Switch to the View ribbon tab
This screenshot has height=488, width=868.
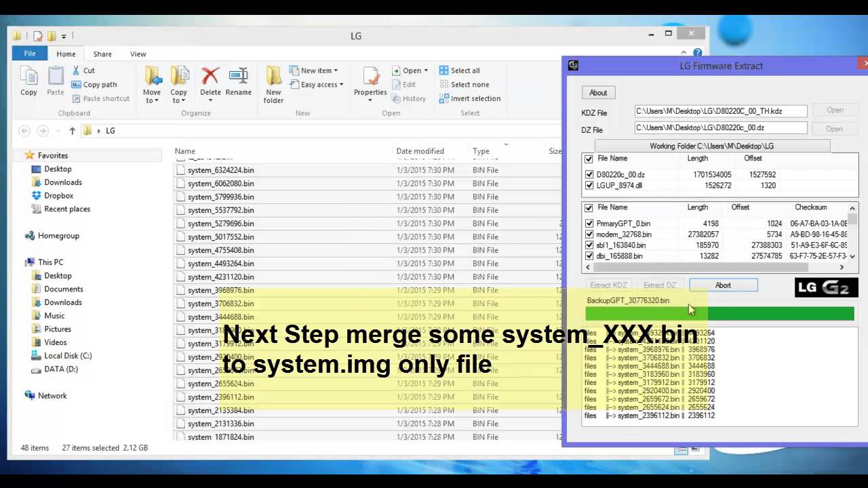138,54
